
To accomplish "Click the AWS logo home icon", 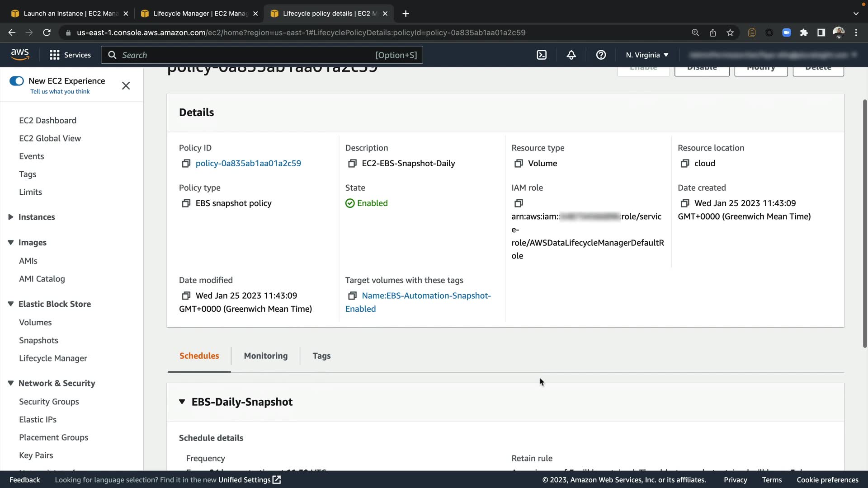I will pos(20,54).
